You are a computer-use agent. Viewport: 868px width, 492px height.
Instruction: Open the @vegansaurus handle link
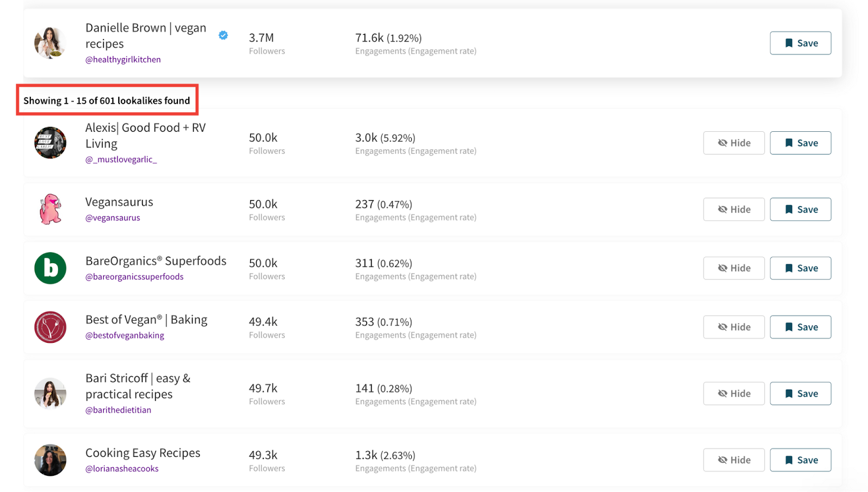(x=113, y=218)
